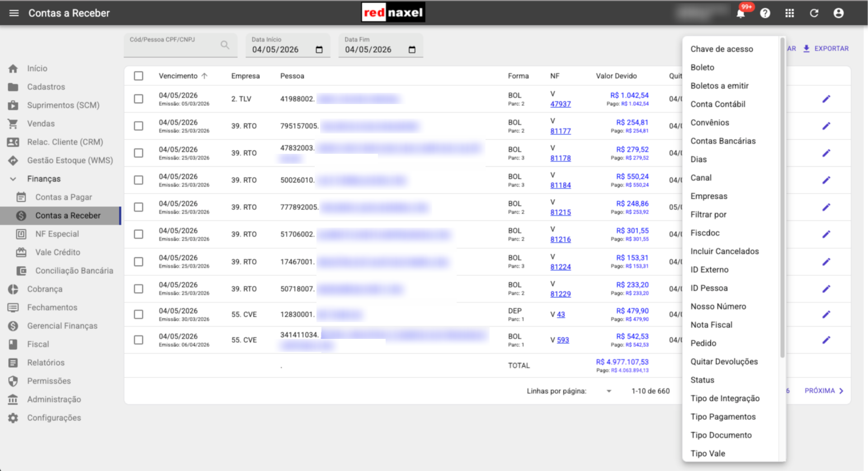The height and width of the screenshot is (471, 868).
Task: Edit the row with NF 81224
Action: click(x=826, y=262)
